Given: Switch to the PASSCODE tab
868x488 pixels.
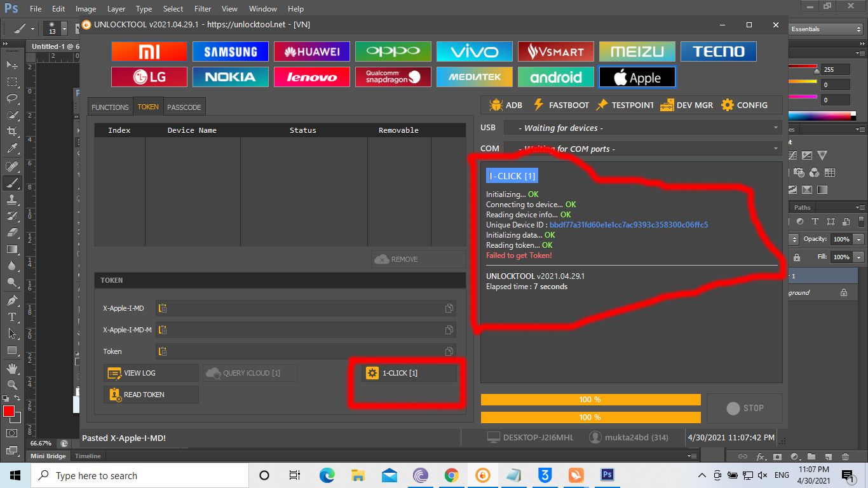Looking at the screenshot, I should coord(184,107).
